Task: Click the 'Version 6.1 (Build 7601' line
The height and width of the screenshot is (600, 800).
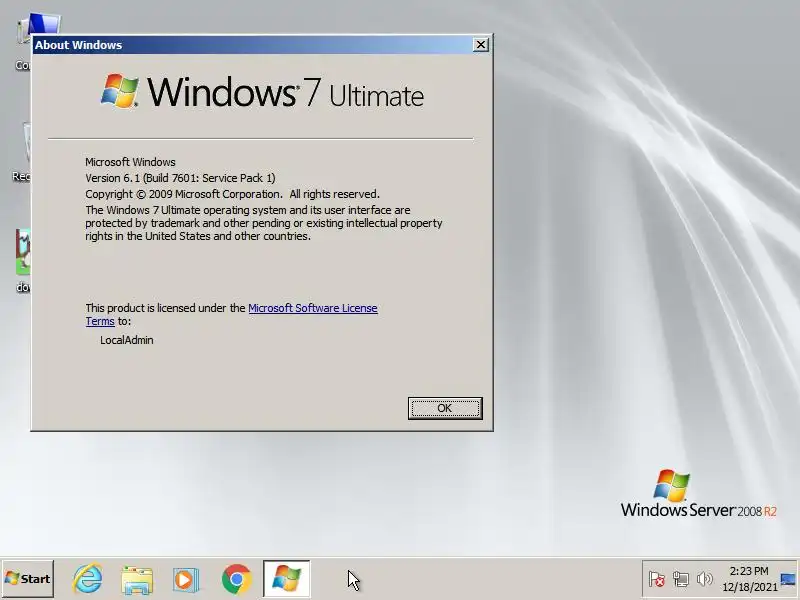Action: pyautogui.click(x=180, y=178)
